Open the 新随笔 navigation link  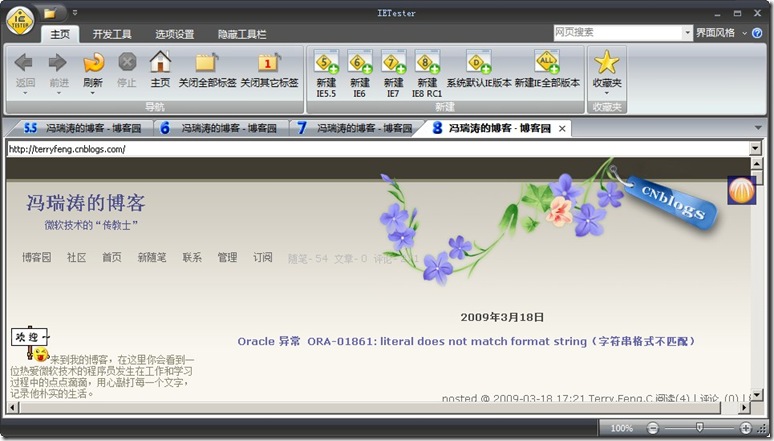tap(152, 257)
